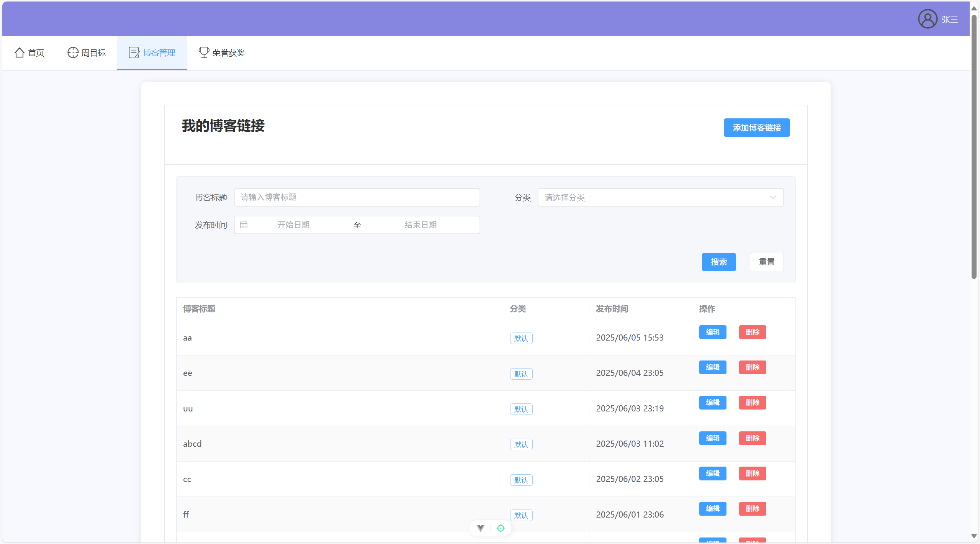Switch to the 周目标 tab
Viewport: 980px width, 544px height.
click(93, 53)
